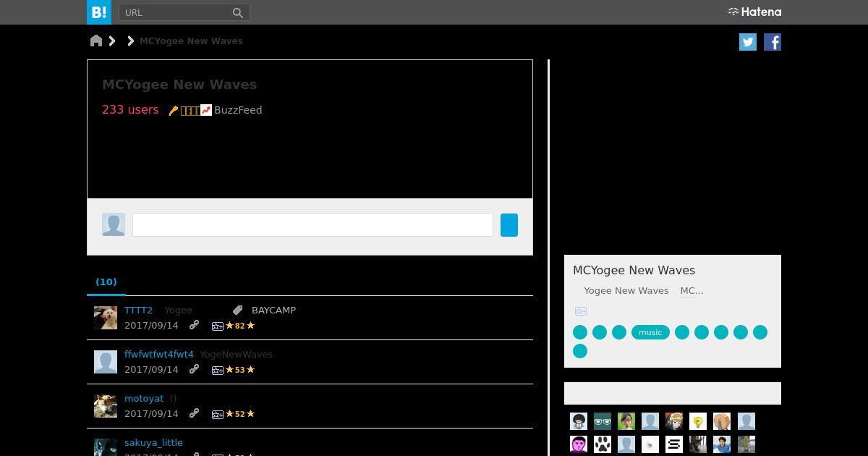Focus the bookmark comment input field
The image size is (868, 456).
312,224
